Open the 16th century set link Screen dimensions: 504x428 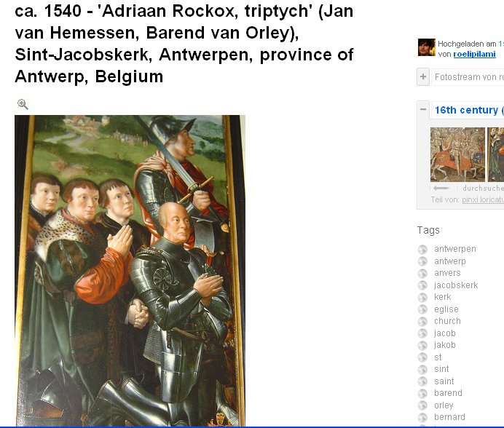(x=469, y=110)
